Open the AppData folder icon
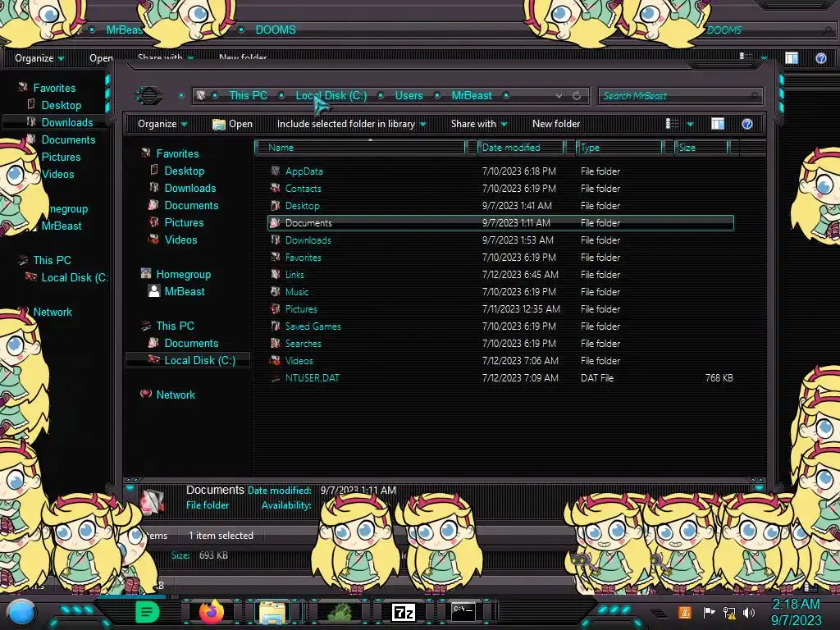The image size is (840, 630). [276, 171]
